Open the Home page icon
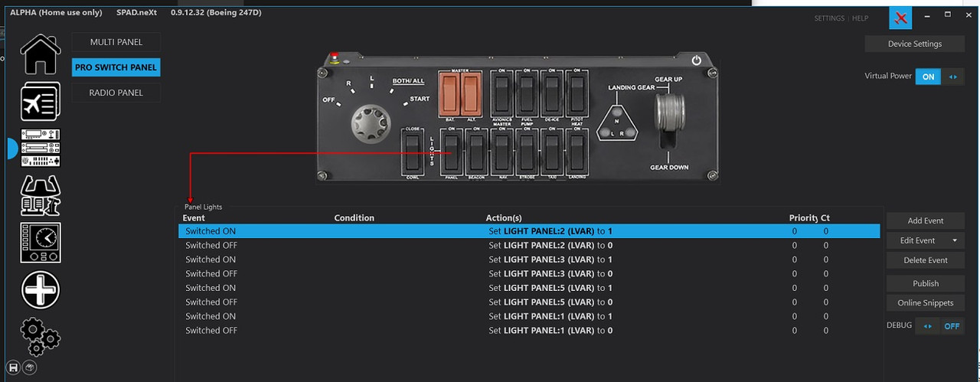Image resolution: width=980 pixels, height=382 pixels. click(40, 54)
